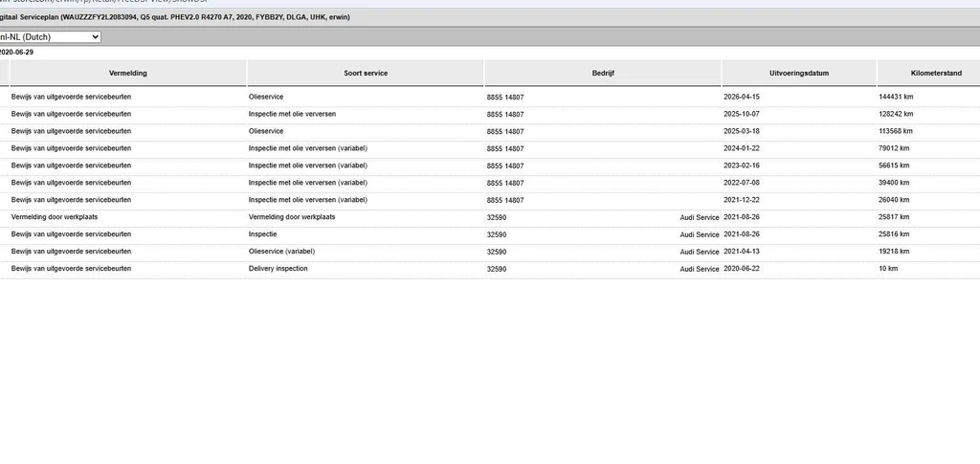Screen dimensions: 980x464
Task: Click the mileage 39400 km
Action: pos(894,183)
